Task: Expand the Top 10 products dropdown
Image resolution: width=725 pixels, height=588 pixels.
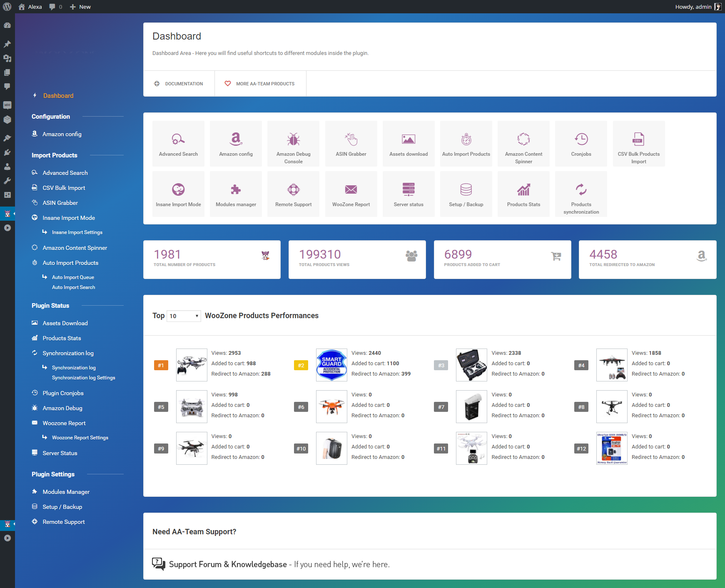Action: [x=184, y=316]
